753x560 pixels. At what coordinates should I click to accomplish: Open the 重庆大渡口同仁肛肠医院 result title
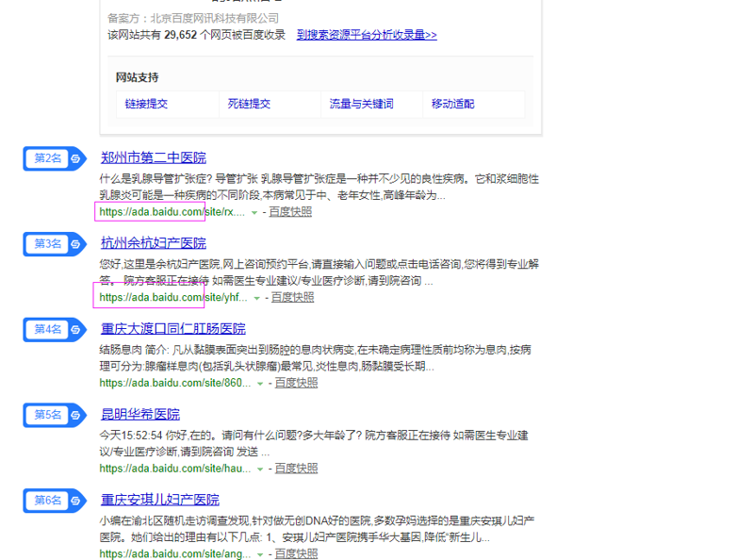[x=172, y=328]
